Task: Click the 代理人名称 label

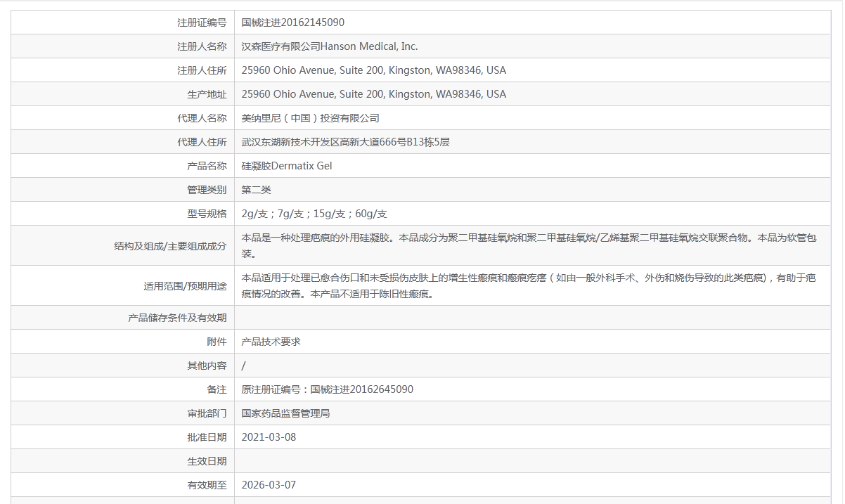Action: tap(202, 118)
